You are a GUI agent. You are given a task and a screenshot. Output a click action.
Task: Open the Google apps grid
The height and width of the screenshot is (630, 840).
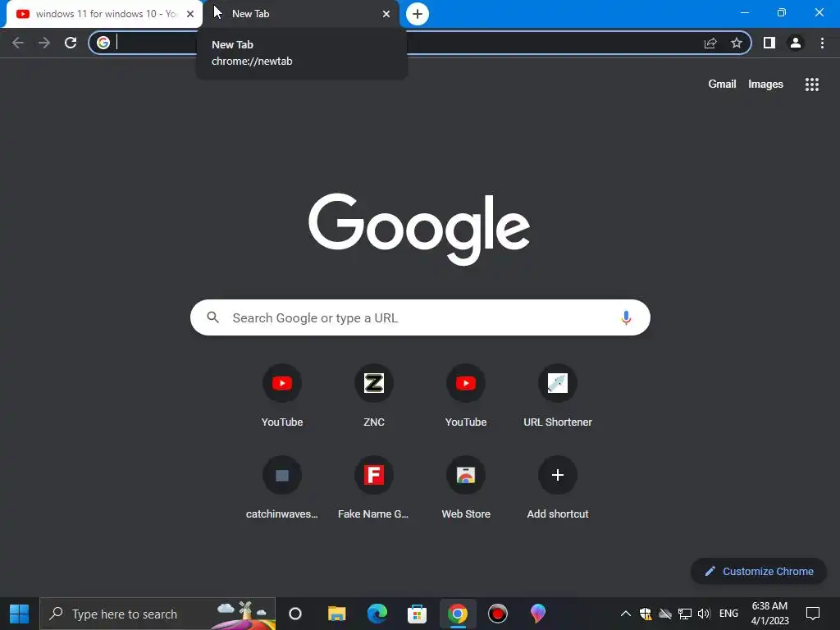[812, 84]
